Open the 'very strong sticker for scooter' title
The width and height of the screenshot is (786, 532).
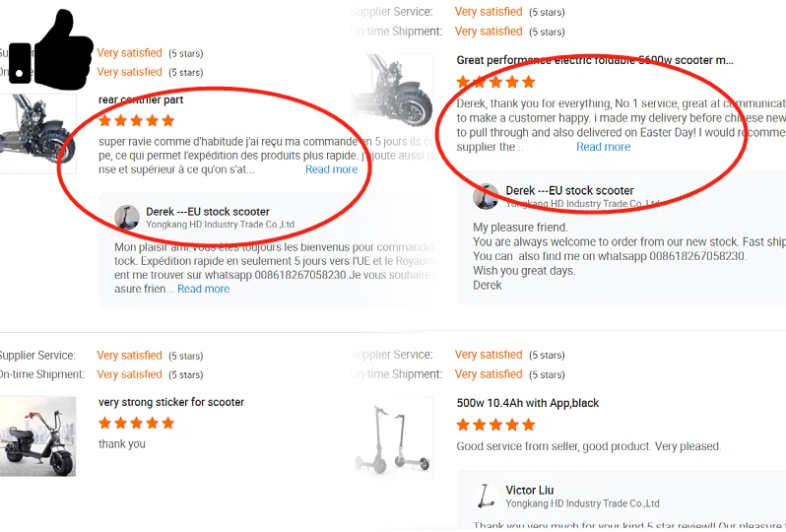171,402
